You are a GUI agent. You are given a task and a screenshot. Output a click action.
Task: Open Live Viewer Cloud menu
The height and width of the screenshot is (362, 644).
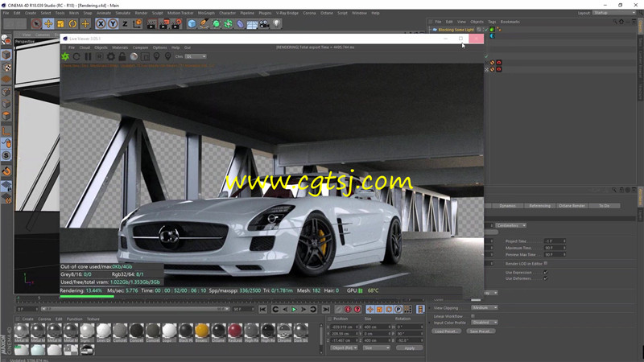point(85,47)
